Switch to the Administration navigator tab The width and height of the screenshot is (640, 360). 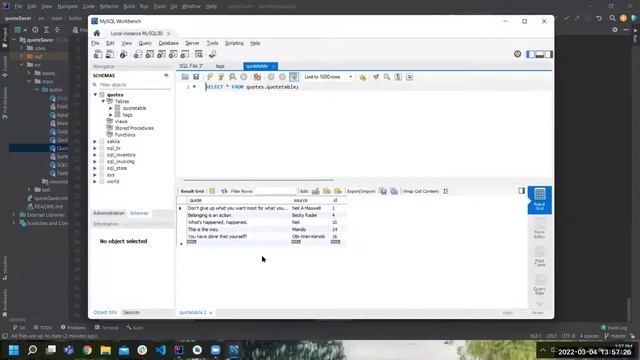coord(109,213)
